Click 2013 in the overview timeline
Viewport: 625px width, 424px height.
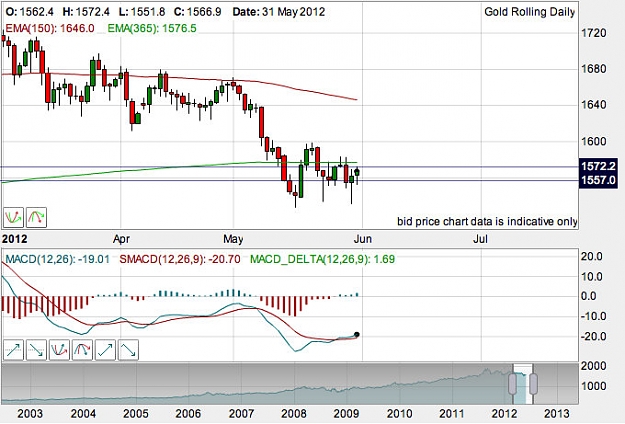pyautogui.click(x=557, y=414)
